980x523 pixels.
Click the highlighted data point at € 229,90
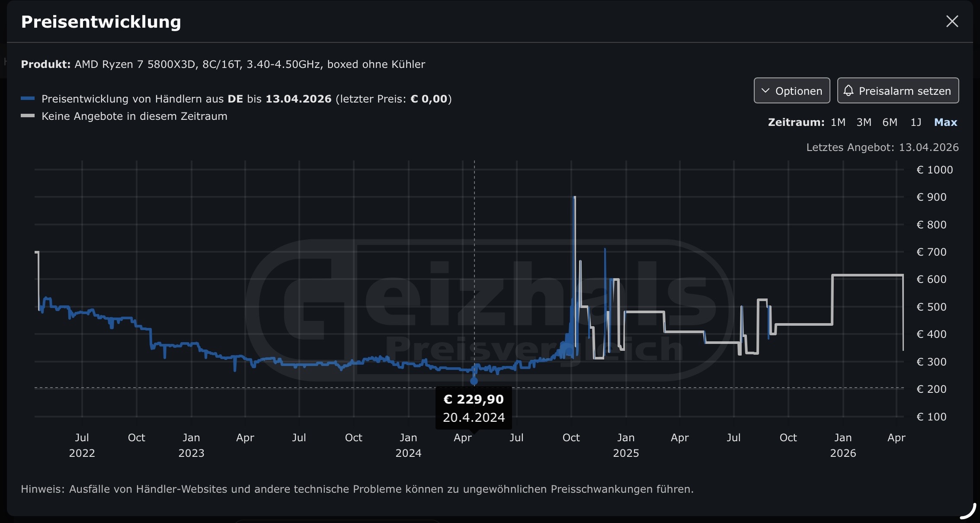point(474,381)
